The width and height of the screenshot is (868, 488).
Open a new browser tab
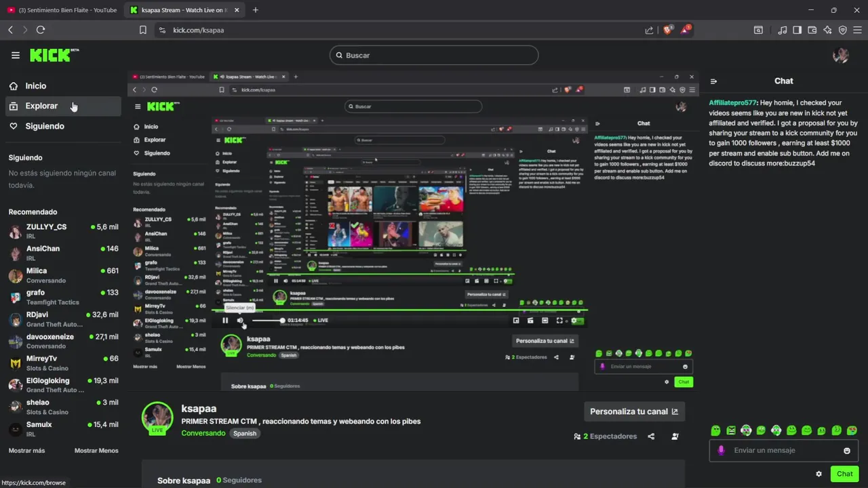click(255, 10)
